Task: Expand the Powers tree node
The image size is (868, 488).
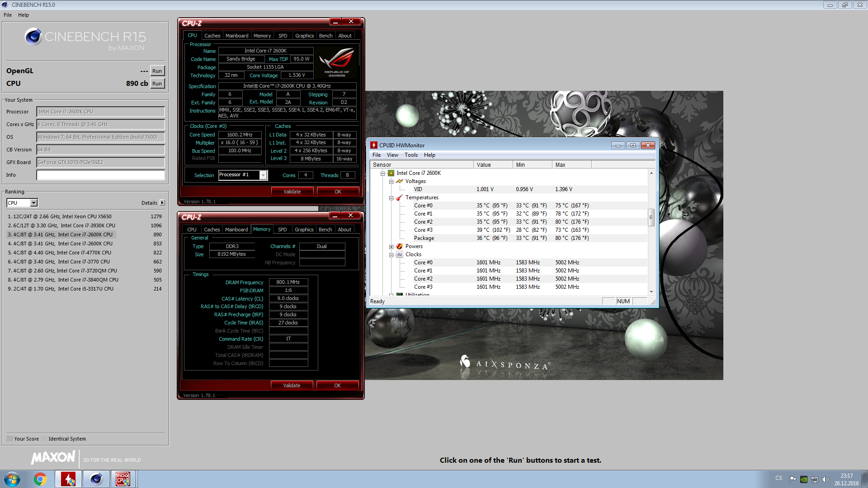Action: [x=392, y=246]
